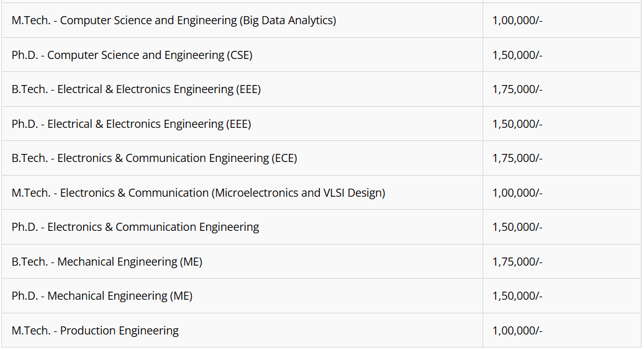Click fee amount for M.Tech. Big Data Analytics
Image resolution: width=644 pixels, height=350 pixels.
tap(517, 20)
